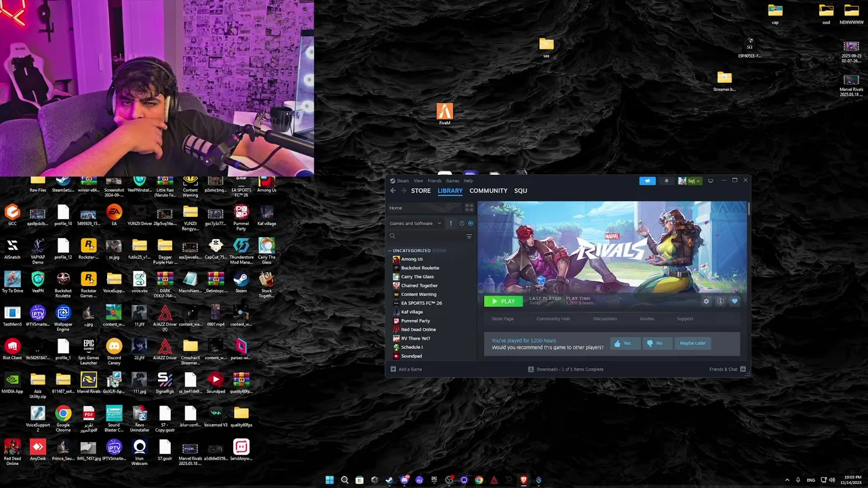Open the COMMUNITY tab in Steam
Screen dimensions: 868x488
click(x=488, y=190)
